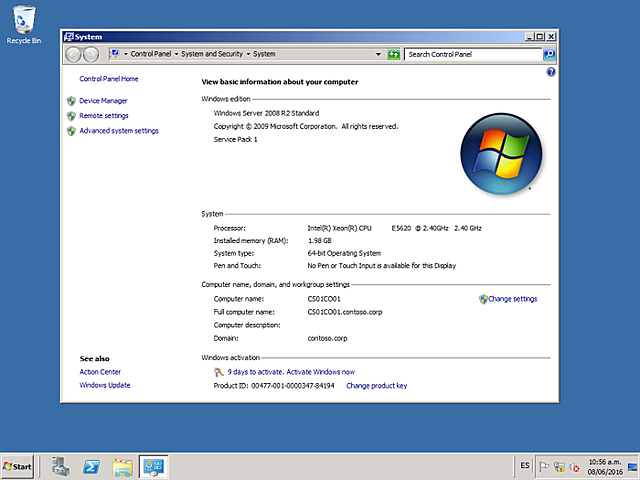Open Action Center link
The height and width of the screenshot is (480, 640).
click(100, 372)
